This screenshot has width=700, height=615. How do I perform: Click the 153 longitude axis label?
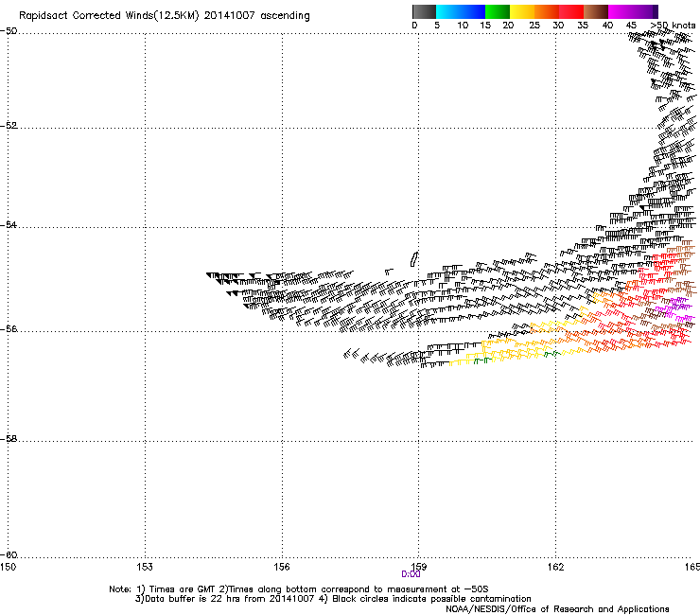click(x=145, y=567)
